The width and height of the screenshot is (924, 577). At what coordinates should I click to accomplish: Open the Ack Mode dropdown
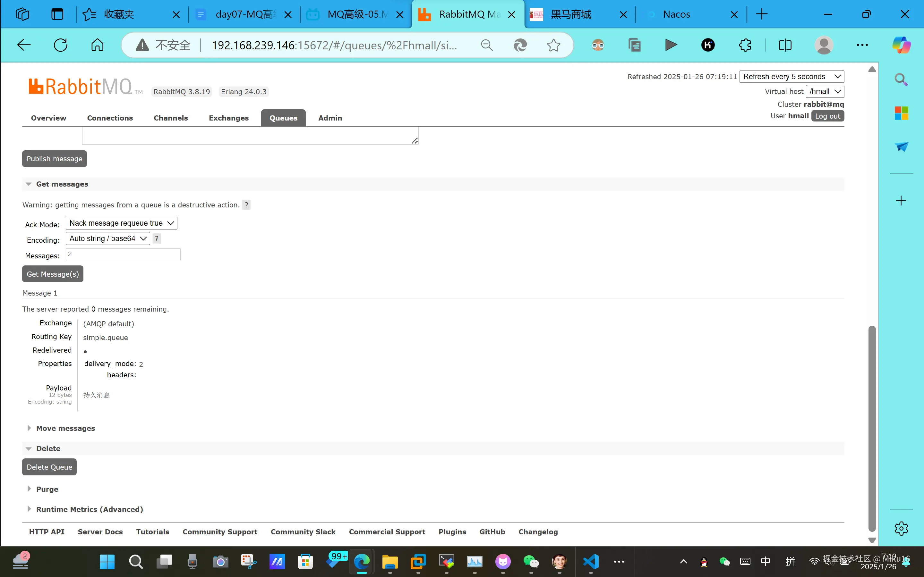point(121,223)
